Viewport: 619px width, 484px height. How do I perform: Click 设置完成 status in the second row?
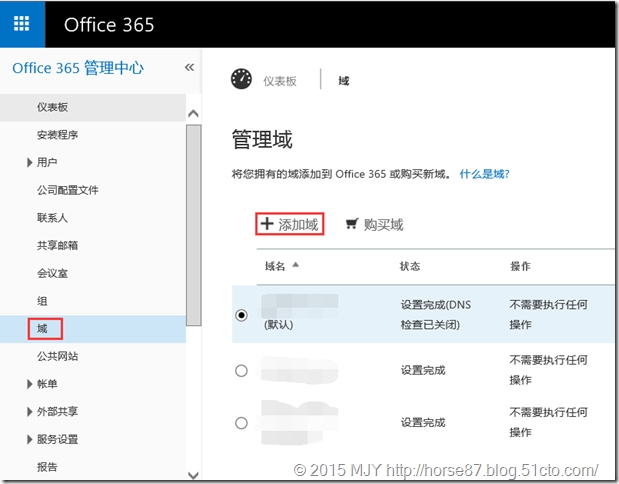pyautogui.click(x=423, y=370)
